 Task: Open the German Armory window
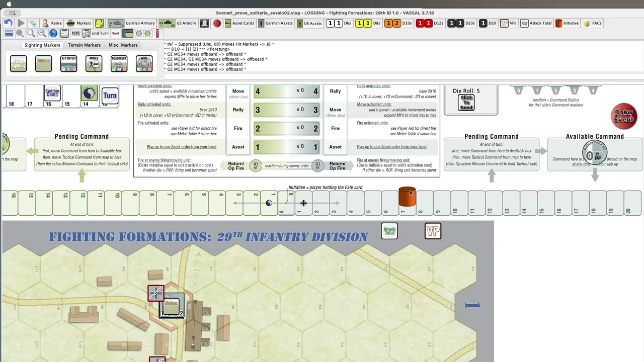coord(132,23)
